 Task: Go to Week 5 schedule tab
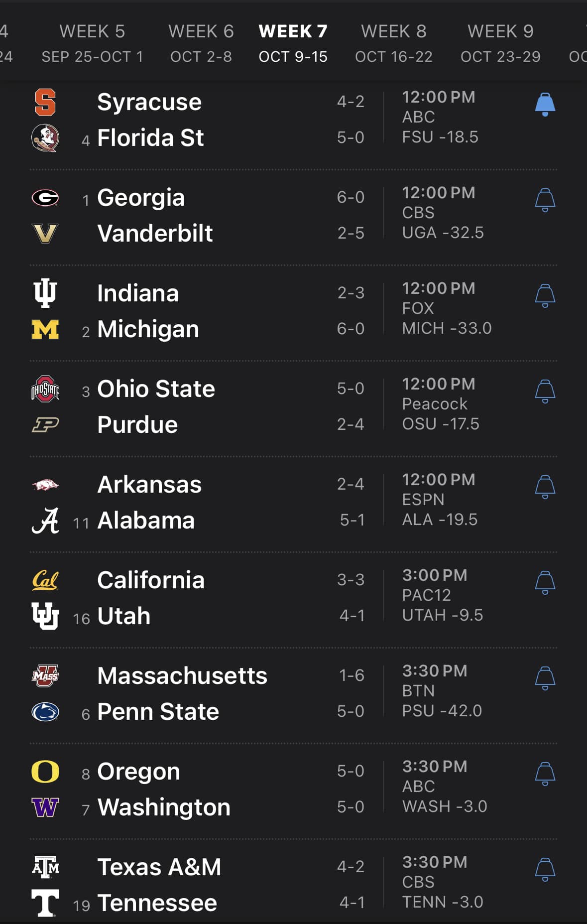(92, 43)
